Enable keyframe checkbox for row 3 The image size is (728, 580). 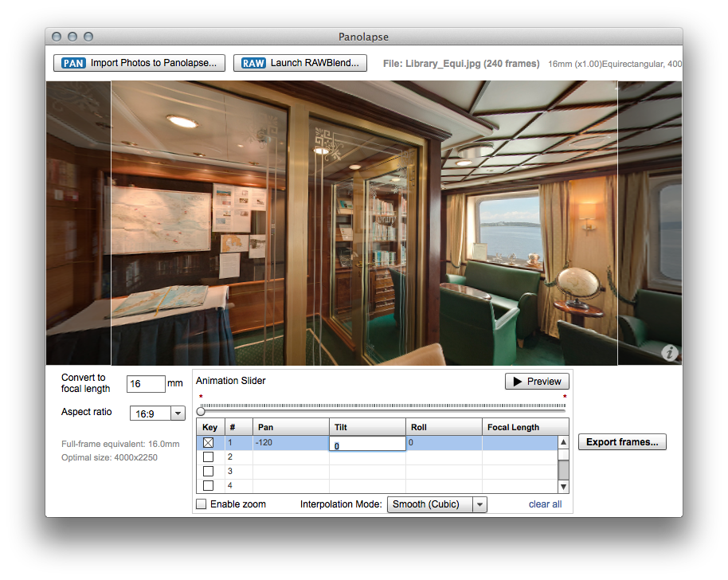pos(209,472)
